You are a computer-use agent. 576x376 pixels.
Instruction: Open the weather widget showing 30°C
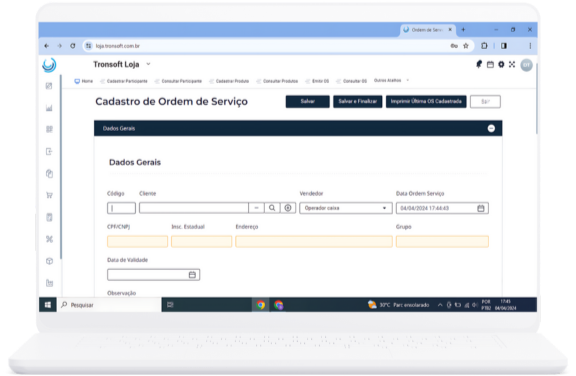[x=399, y=305]
